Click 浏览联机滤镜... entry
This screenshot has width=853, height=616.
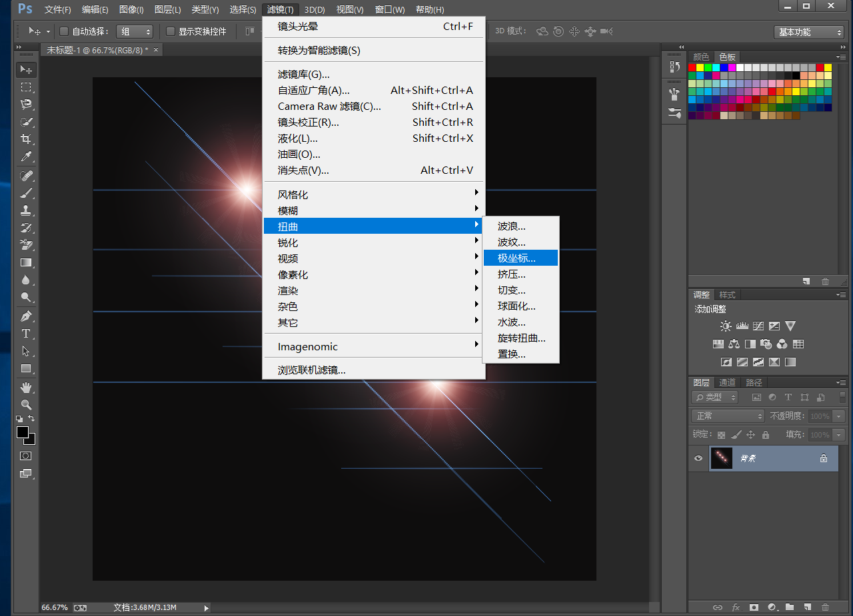[374, 370]
